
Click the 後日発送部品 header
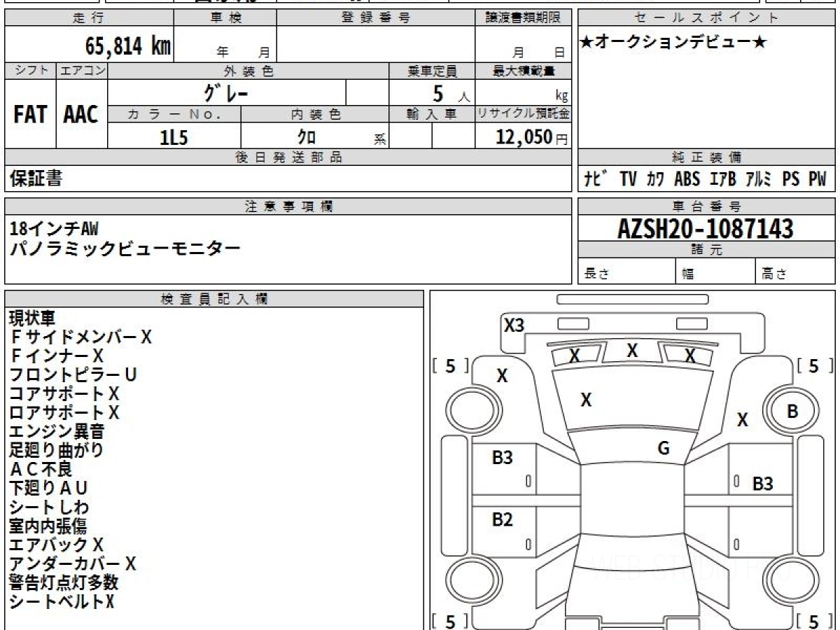[x=288, y=157]
